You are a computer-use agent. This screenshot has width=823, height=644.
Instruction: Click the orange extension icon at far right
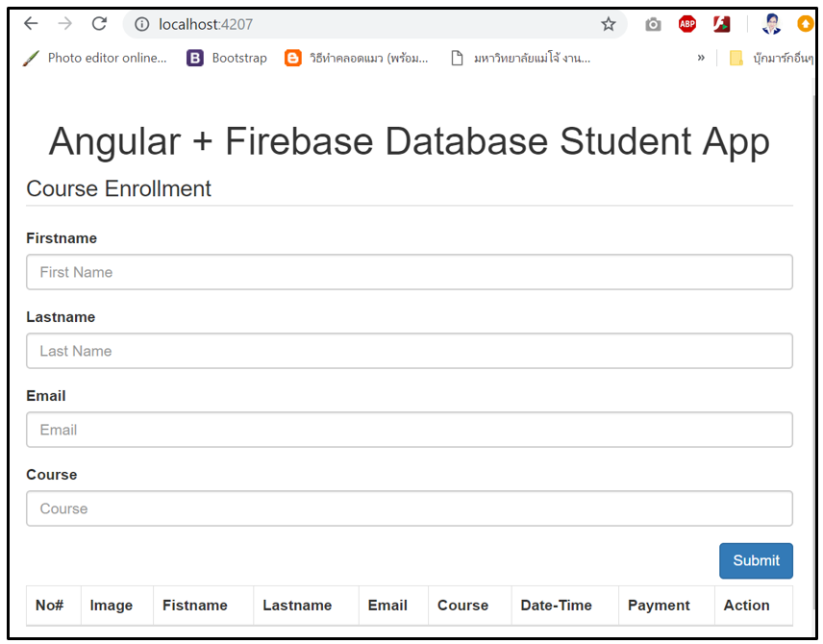point(805,24)
